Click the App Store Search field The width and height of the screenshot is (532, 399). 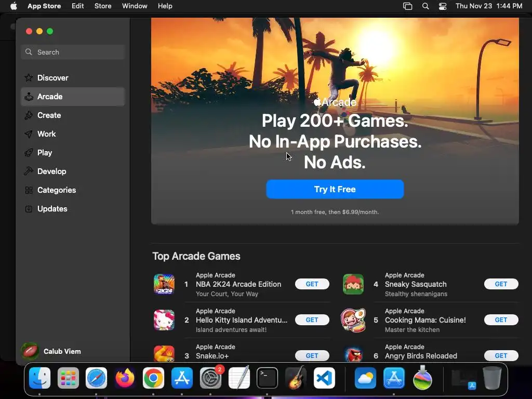(73, 52)
